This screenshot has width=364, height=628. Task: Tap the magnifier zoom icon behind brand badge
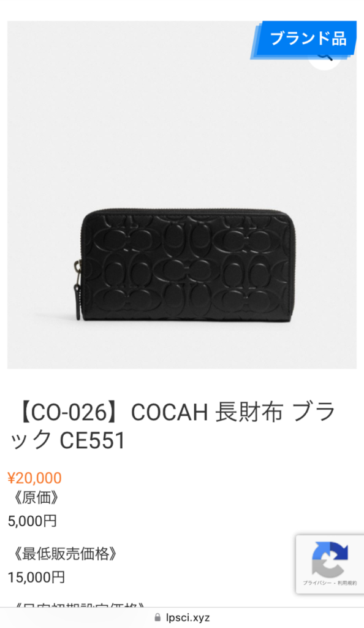click(x=325, y=58)
